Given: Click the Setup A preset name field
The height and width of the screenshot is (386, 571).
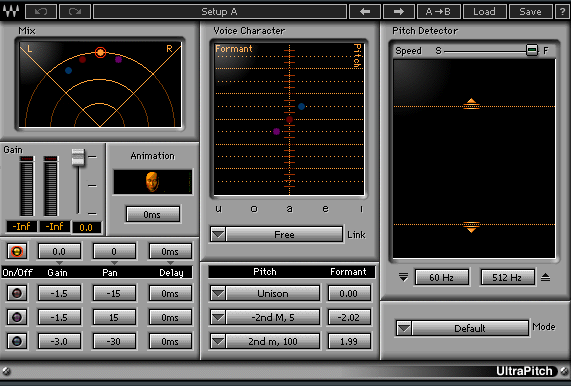Looking at the screenshot, I should pyautogui.click(x=220, y=12).
